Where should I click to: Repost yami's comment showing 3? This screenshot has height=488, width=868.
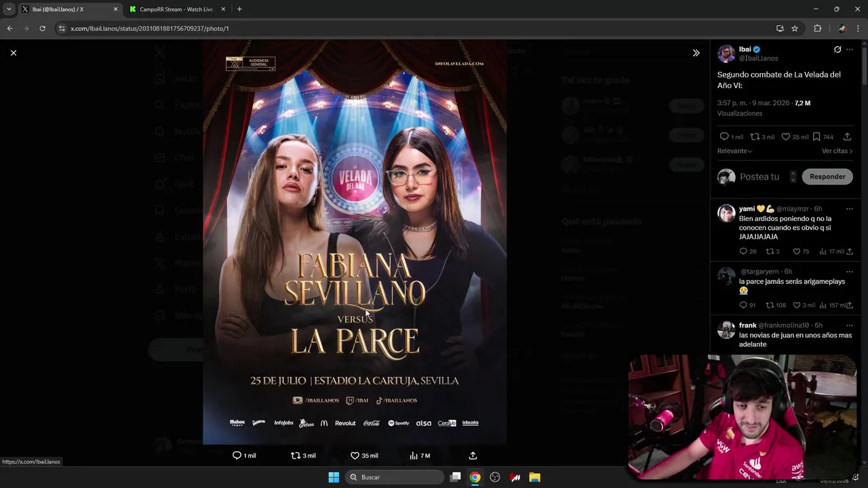[x=770, y=251]
